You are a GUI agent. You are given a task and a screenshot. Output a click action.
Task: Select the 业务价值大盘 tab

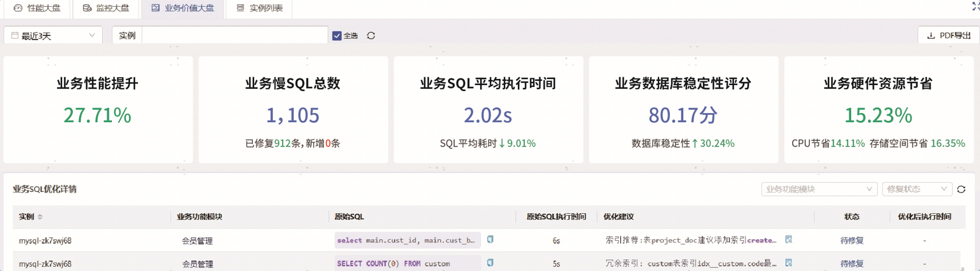point(182,8)
